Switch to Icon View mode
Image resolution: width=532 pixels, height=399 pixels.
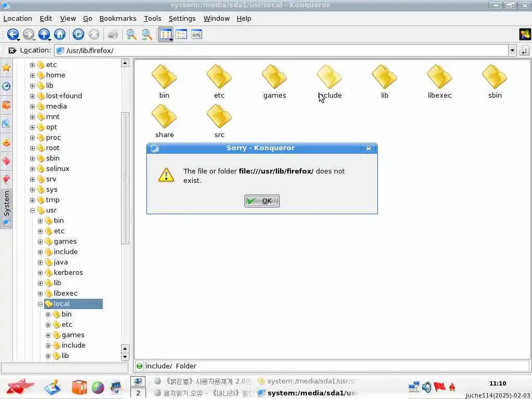click(x=166, y=34)
